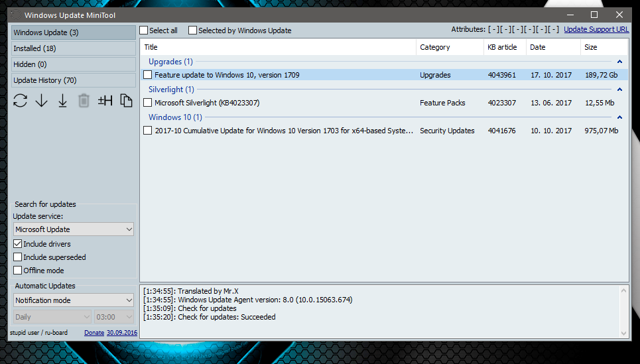Collapse the Windows 10 group arrow
Image resolution: width=640 pixels, height=364 pixels.
point(619,117)
